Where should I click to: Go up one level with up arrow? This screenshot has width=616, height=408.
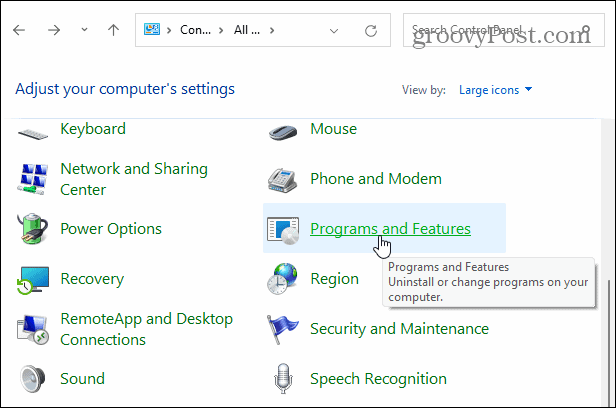coord(114,30)
